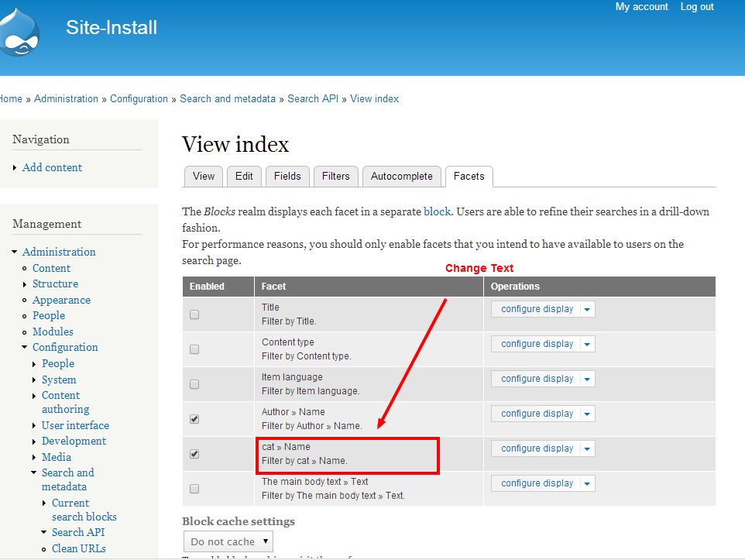Image resolution: width=745 pixels, height=560 pixels.
Task: Enable the Item language facet checkbox
Action: [x=194, y=384]
